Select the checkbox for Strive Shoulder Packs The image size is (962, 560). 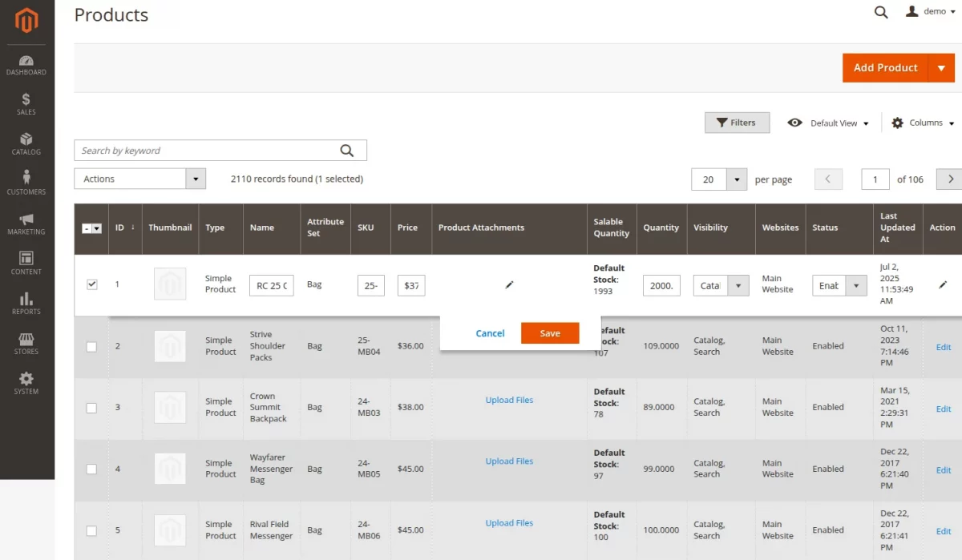(x=91, y=346)
